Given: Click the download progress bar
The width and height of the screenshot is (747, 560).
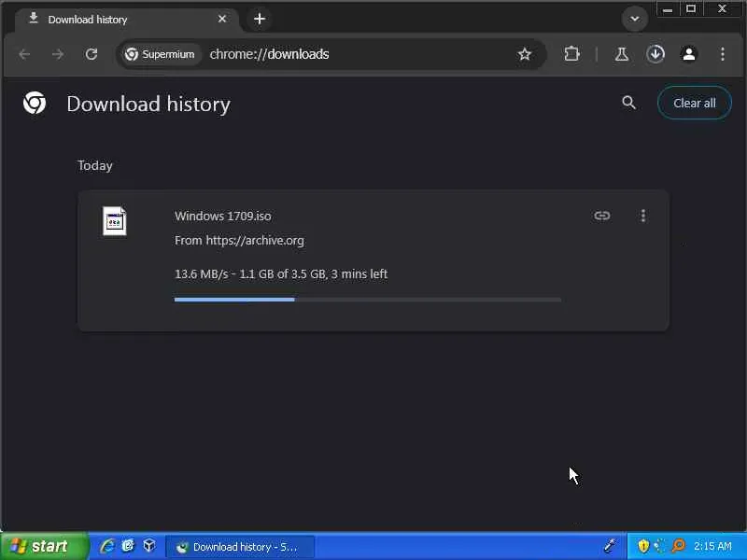Looking at the screenshot, I should click(368, 300).
